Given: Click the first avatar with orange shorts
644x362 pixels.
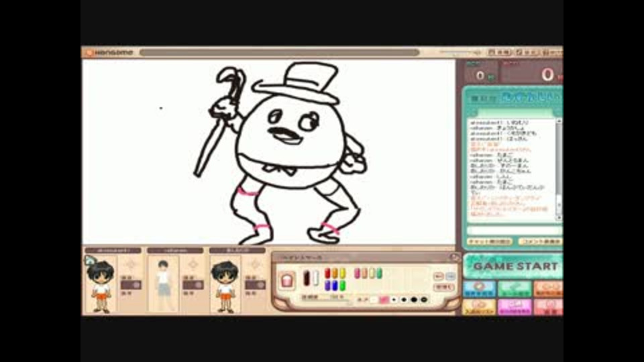Looking at the screenshot, I should tap(101, 286).
